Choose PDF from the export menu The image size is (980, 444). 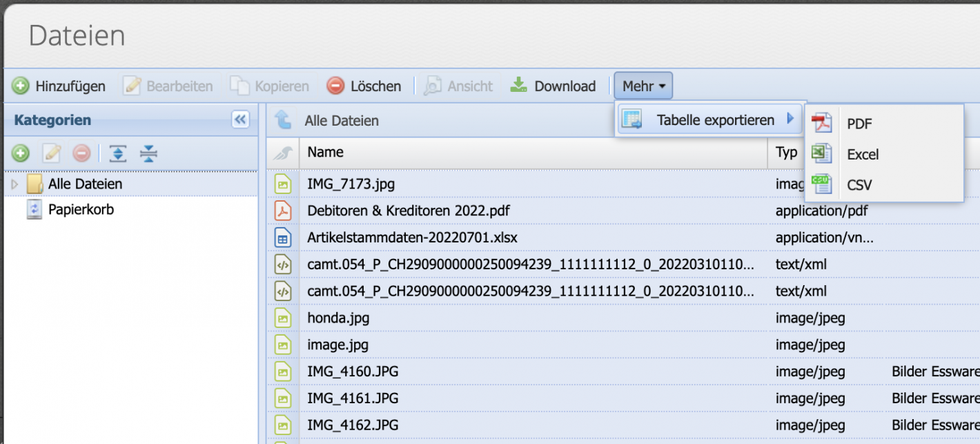859,124
